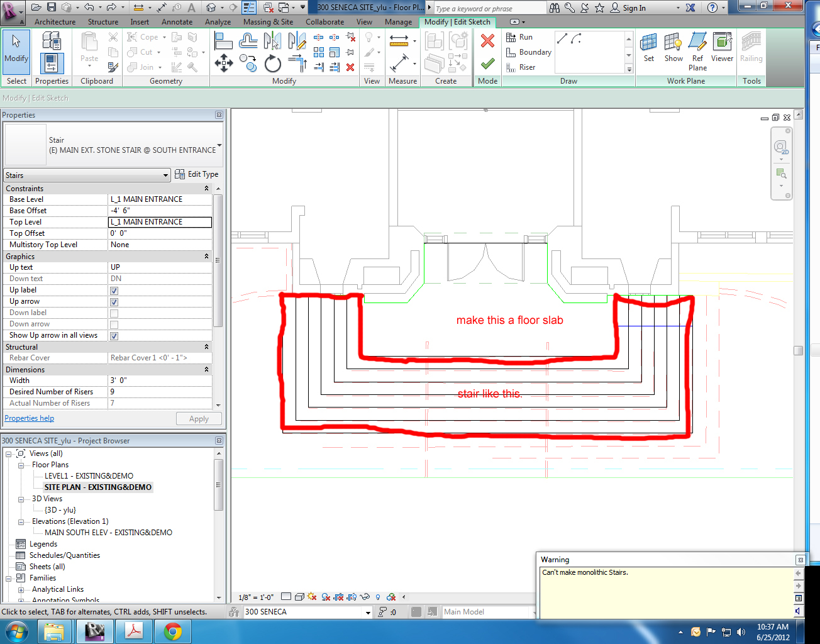Click the Set work plane icon
This screenshot has width=820, height=644.
point(648,48)
